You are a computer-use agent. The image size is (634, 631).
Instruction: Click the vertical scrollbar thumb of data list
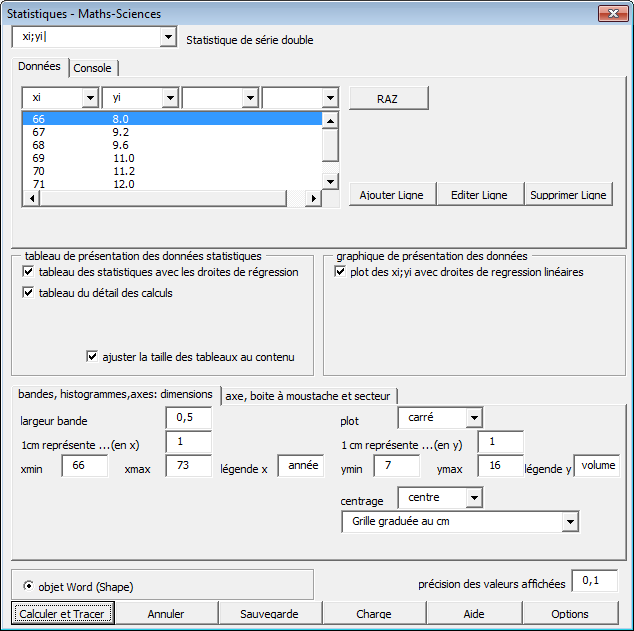point(330,145)
